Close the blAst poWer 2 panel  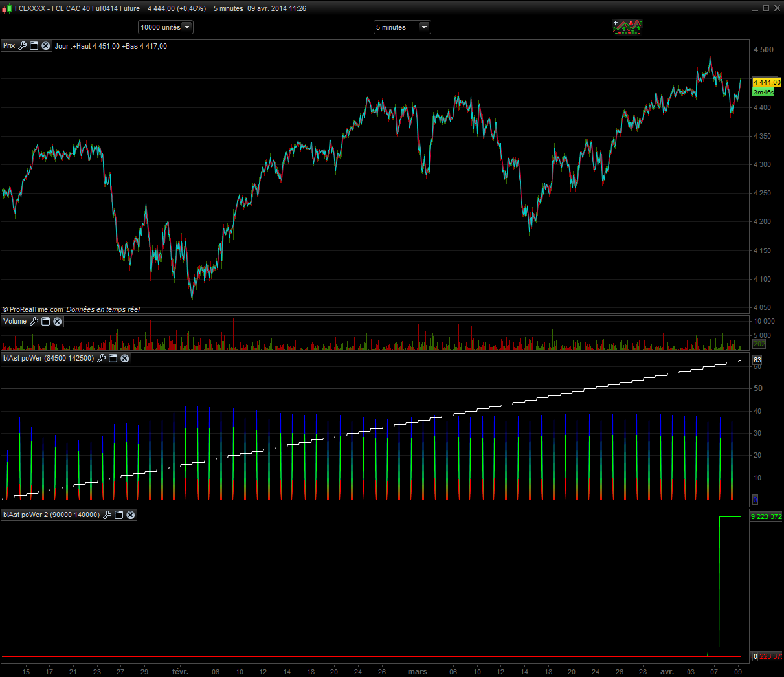(131, 515)
